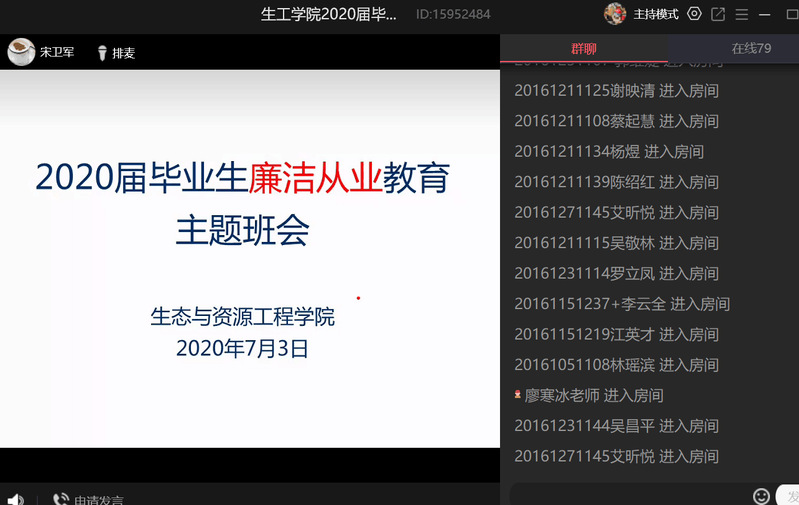Click the shared slide title 2020届毕业生廉洁从业教育
The width and height of the screenshot is (799, 505).
[x=243, y=178]
